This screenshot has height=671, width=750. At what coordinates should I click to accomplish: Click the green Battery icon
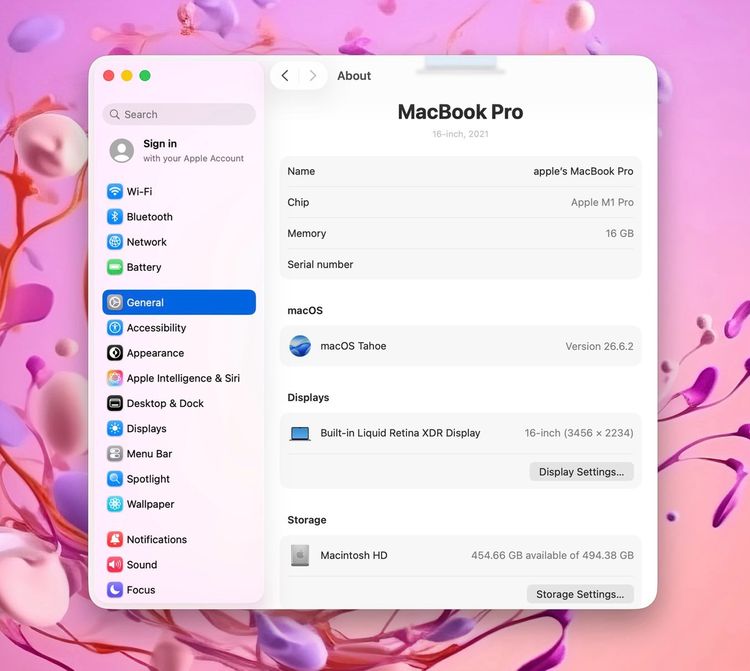[115, 267]
